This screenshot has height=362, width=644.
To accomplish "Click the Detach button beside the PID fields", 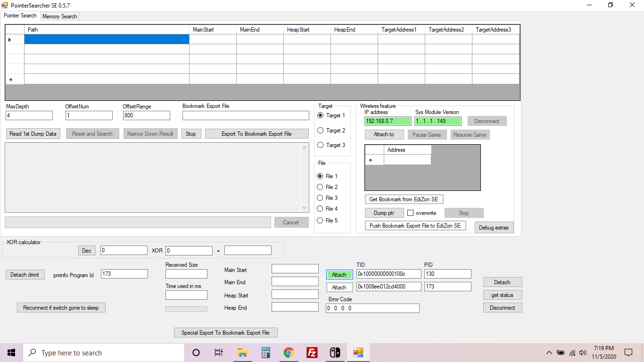I will click(x=502, y=282).
